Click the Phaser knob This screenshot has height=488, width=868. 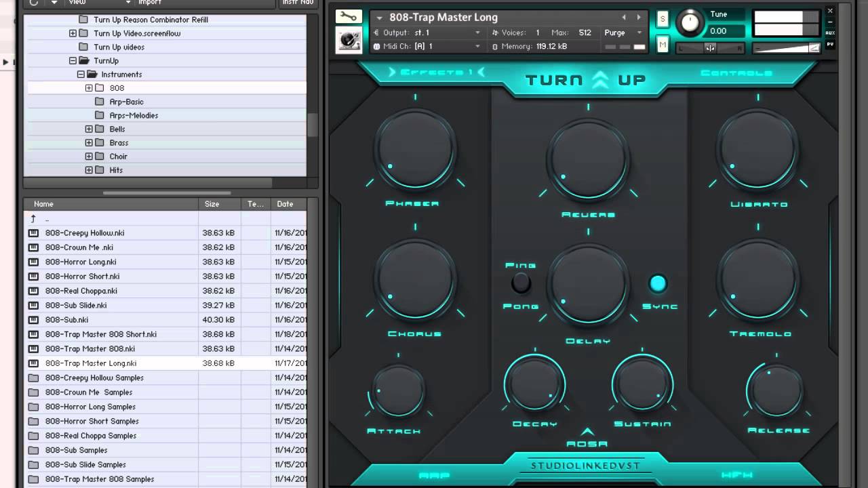coord(415,149)
